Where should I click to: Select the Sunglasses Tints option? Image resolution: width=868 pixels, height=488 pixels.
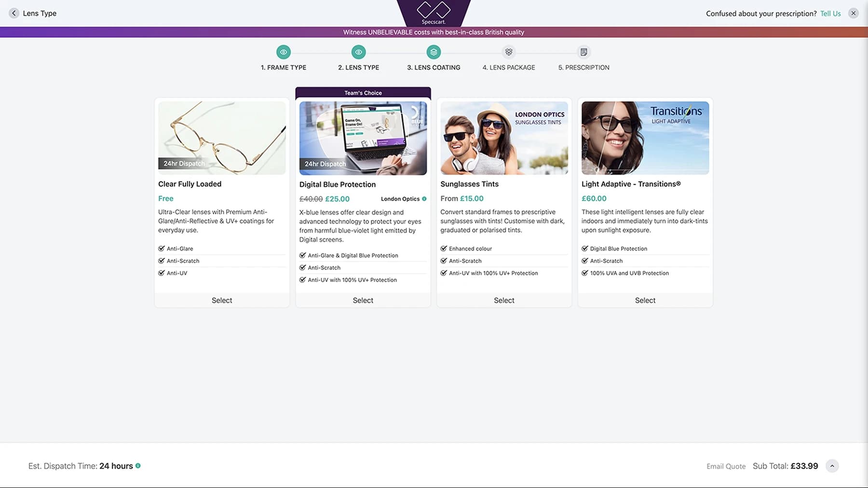[x=504, y=300]
